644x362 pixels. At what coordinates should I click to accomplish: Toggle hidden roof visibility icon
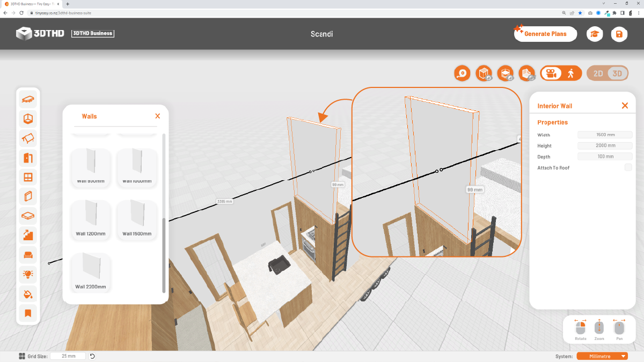527,73
